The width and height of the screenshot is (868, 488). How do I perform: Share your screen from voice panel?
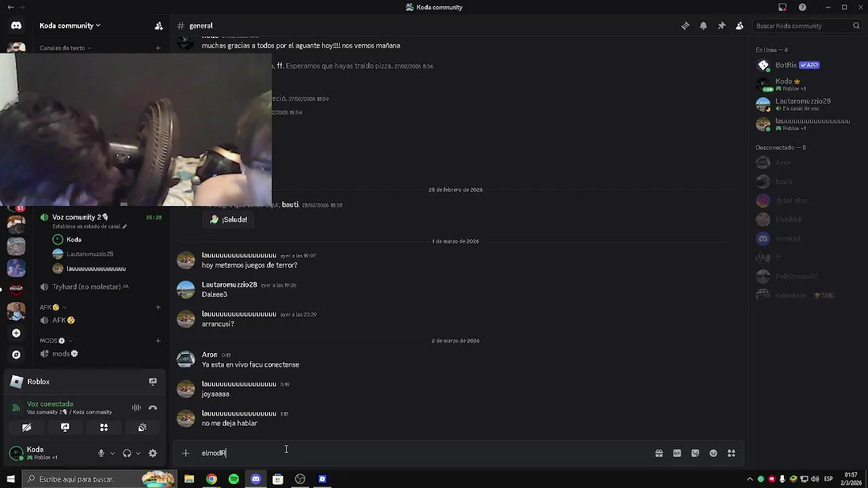[x=65, y=428]
